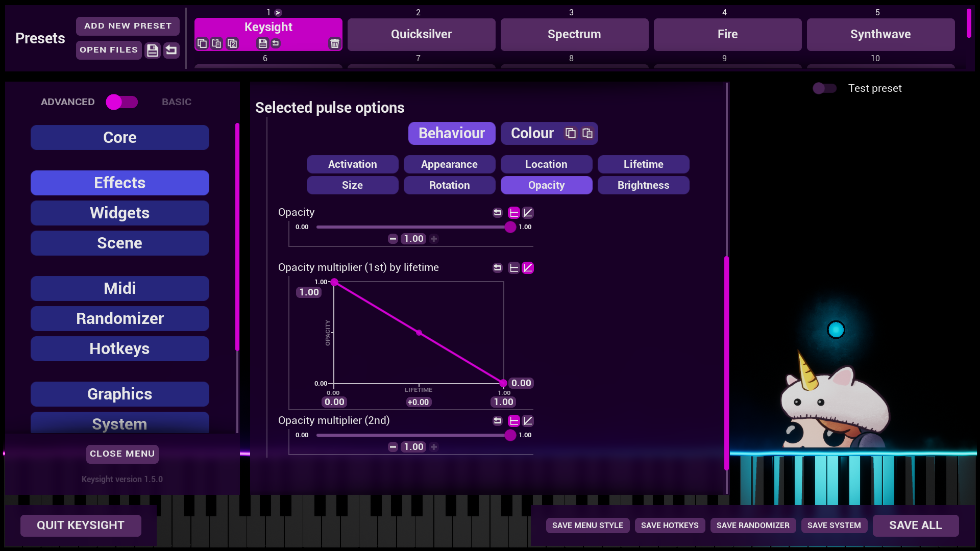
Task: Open the Randomizer section
Action: coord(120,319)
